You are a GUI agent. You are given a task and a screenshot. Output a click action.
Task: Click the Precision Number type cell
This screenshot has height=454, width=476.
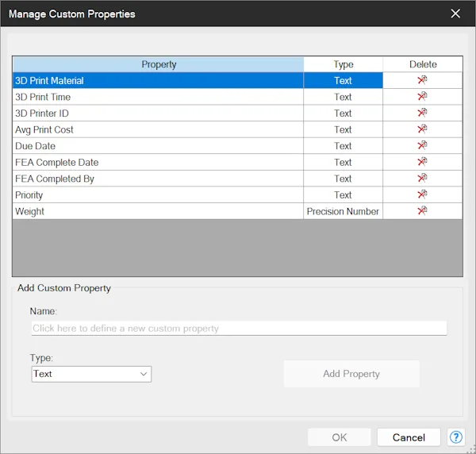343,211
